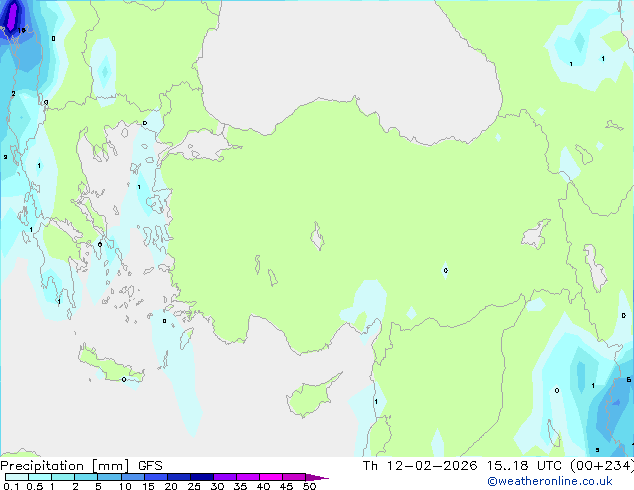This screenshot has width=634, height=490.
Task: Click the '6' precipitation value over the blue area
Action: (x=628, y=380)
